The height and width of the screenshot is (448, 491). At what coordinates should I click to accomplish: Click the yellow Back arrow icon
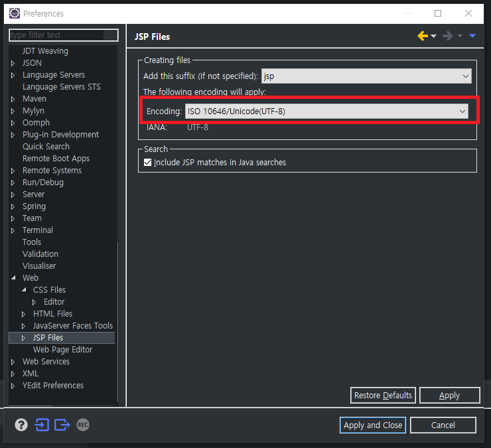point(423,36)
